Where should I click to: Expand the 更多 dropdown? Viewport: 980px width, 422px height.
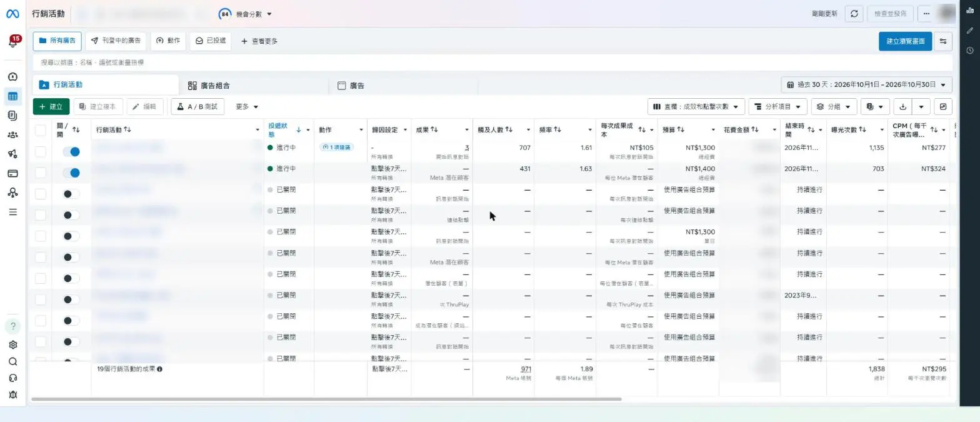point(247,107)
